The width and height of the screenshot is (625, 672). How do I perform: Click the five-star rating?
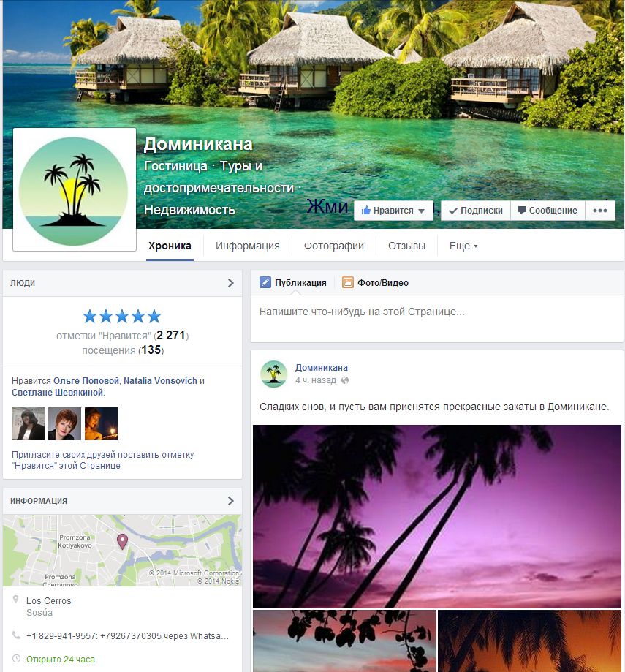pyautogui.click(x=122, y=317)
